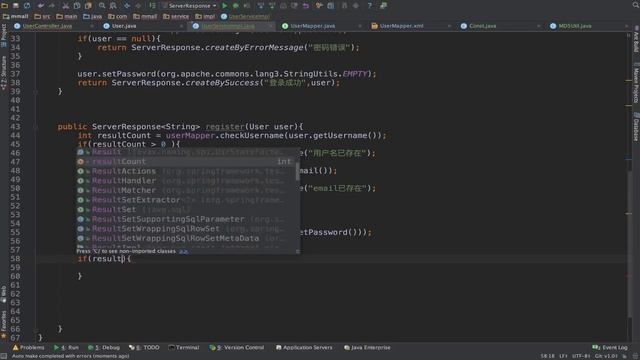Click the completion popup scrollbar thumb
This screenshot has width=640, height=360.
298,171
